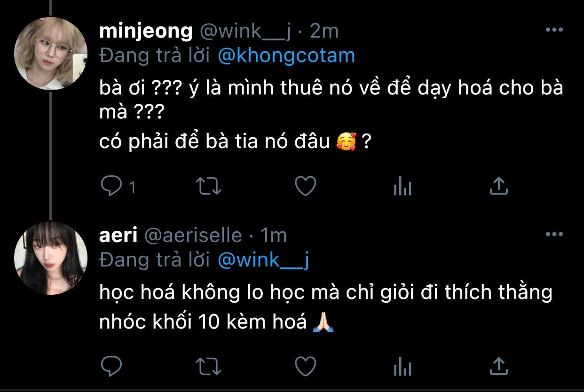View analytics for aeri's tweet
Screen dimensions: 584x392
point(402,366)
